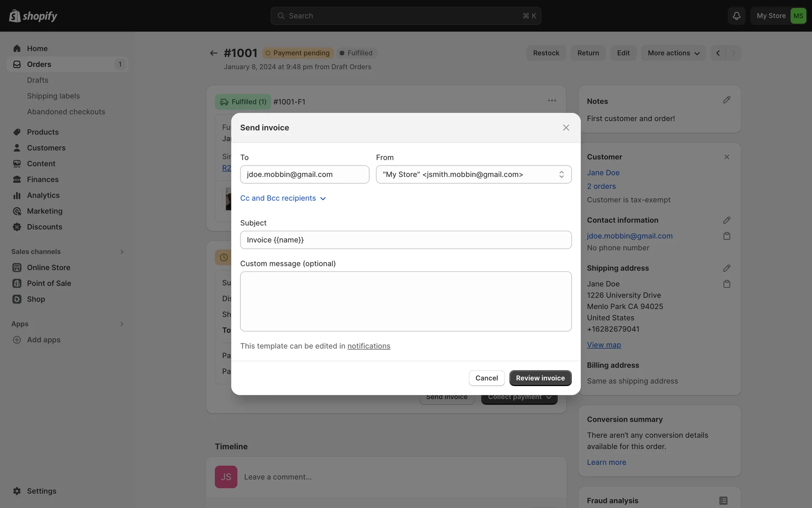Click the Subject input field

point(406,240)
